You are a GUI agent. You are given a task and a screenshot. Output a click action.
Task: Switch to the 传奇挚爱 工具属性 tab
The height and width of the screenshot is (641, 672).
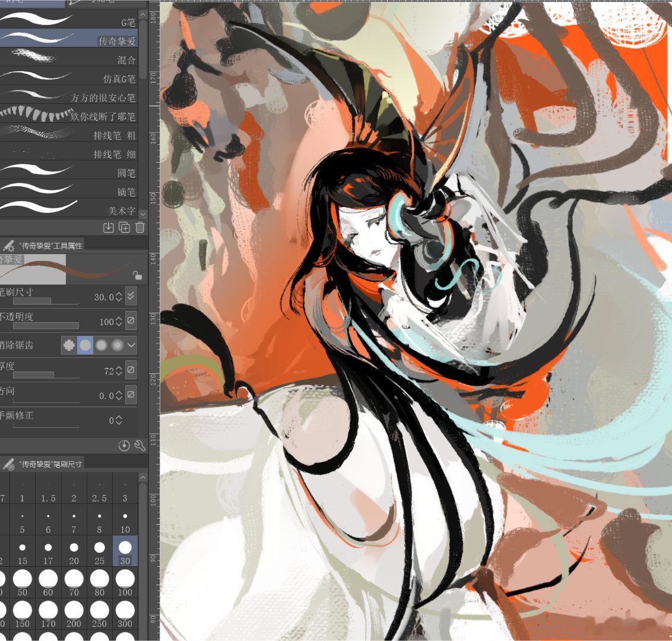click(x=42, y=245)
